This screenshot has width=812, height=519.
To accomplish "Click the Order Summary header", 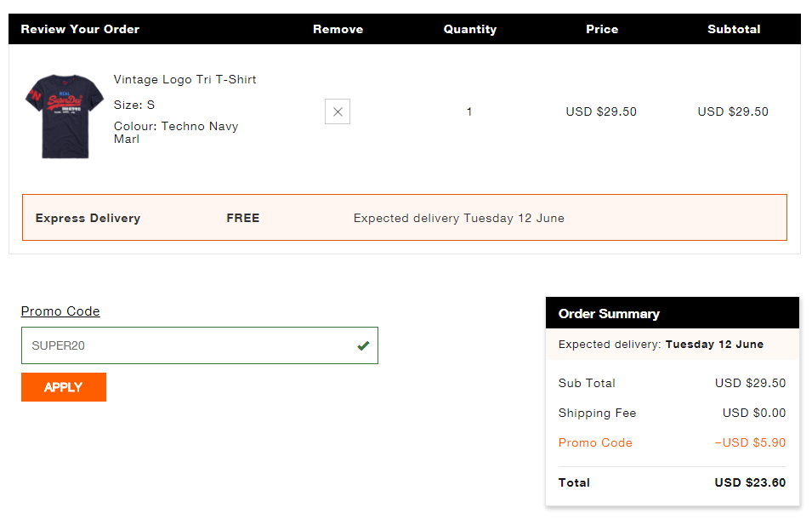I will (x=609, y=314).
